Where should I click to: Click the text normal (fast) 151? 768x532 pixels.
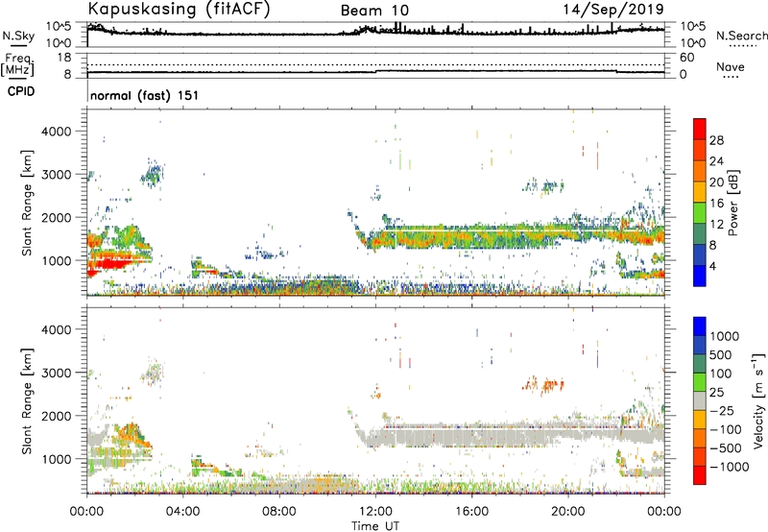pos(145,95)
